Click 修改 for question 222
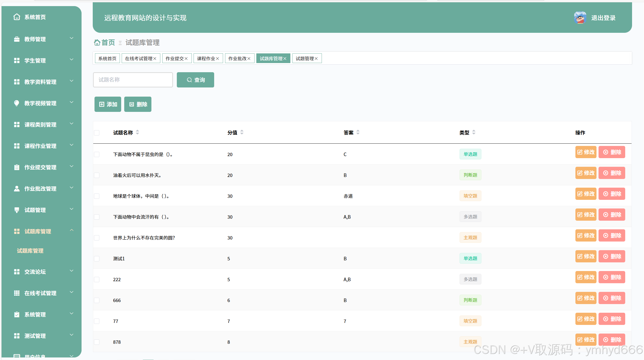Viewport: 644px width, 360px height. point(586,277)
